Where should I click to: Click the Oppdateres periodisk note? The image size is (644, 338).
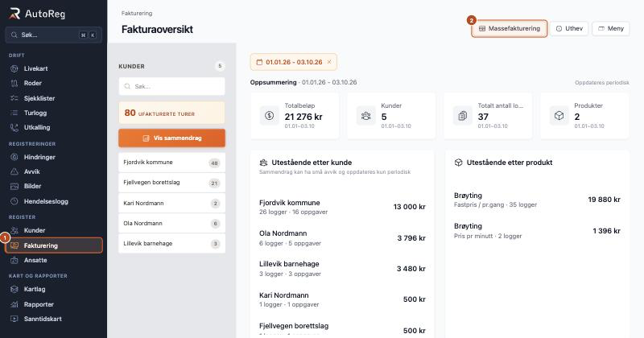coord(601,83)
